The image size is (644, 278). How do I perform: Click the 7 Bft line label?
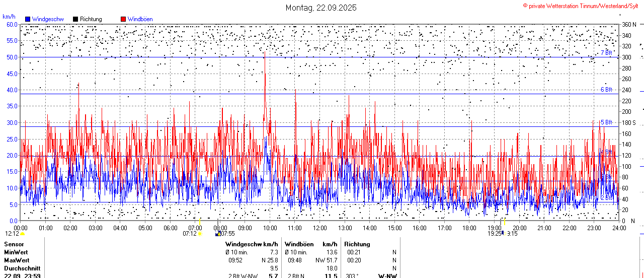pos(606,53)
